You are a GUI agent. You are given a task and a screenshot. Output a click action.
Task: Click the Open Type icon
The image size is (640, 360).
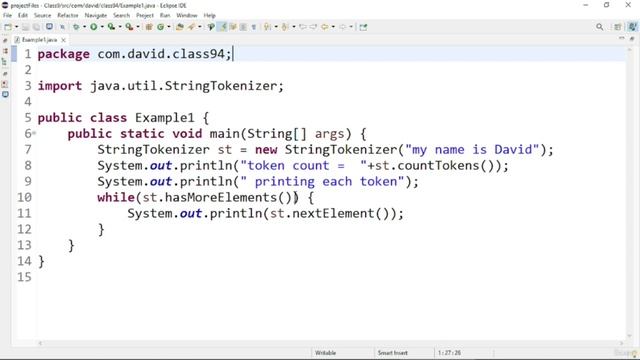pos(180,27)
